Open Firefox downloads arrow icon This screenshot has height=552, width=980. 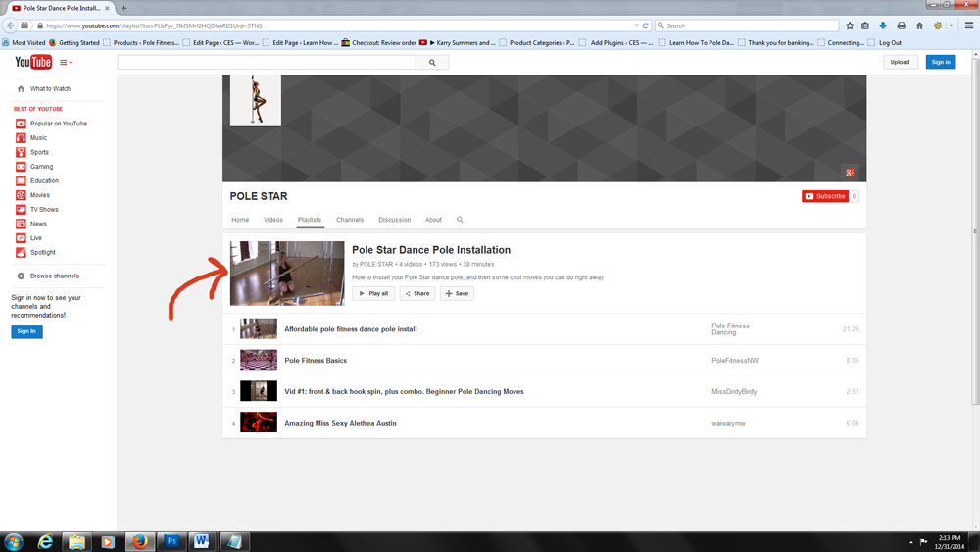(x=883, y=25)
